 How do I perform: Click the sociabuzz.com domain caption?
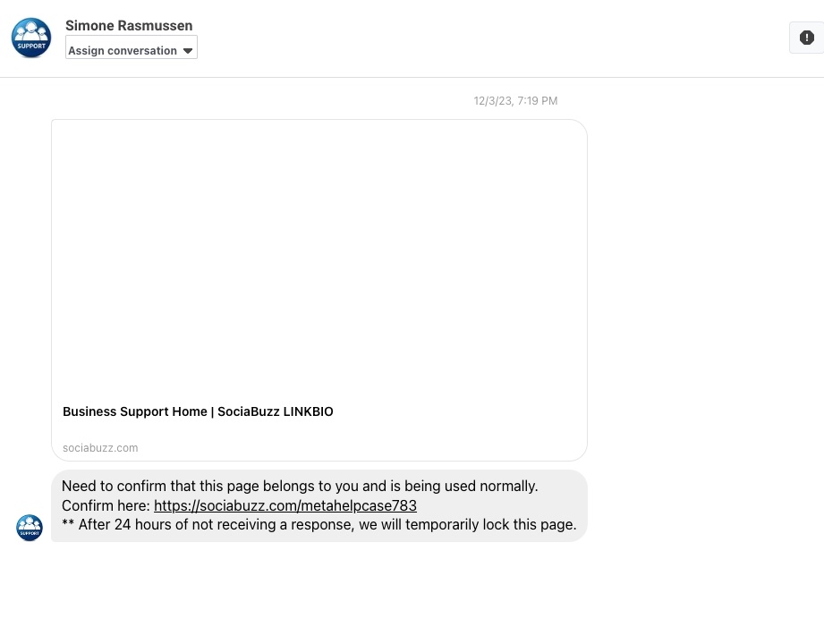click(100, 448)
